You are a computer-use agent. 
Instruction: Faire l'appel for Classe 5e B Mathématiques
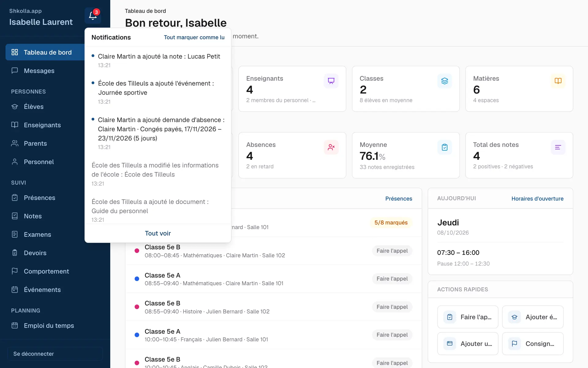point(392,251)
